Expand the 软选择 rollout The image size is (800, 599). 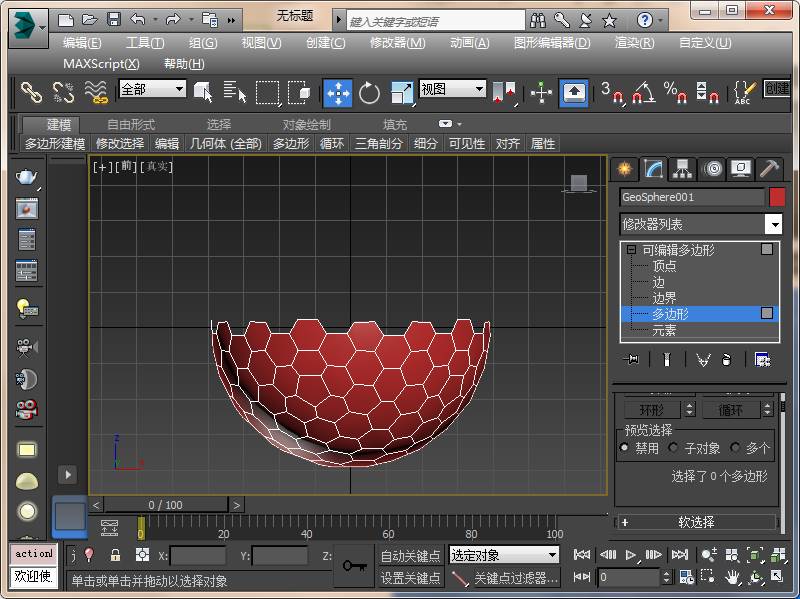click(x=697, y=522)
